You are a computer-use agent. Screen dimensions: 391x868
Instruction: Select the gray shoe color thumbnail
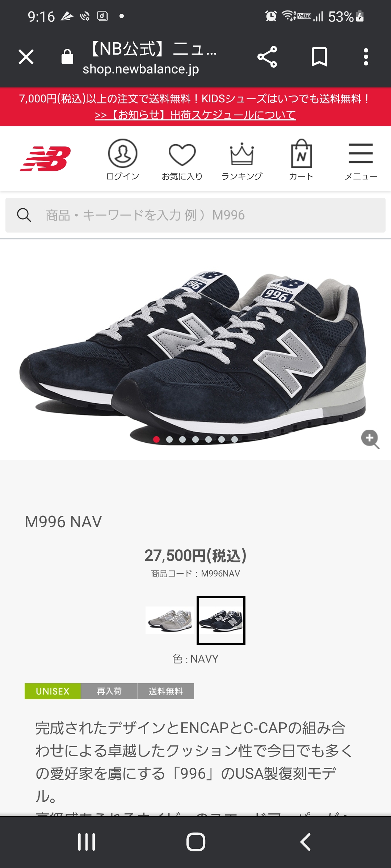(169, 620)
